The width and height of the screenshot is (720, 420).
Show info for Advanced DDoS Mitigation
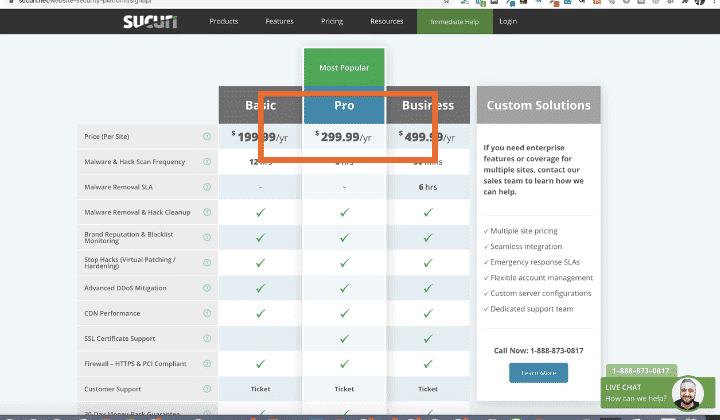[207, 288]
